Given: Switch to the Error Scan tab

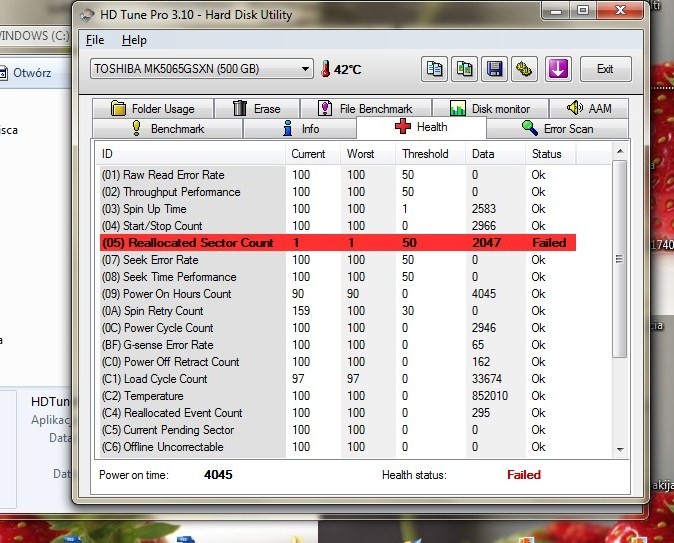Looking at the screenshot, I should (558, 129).
